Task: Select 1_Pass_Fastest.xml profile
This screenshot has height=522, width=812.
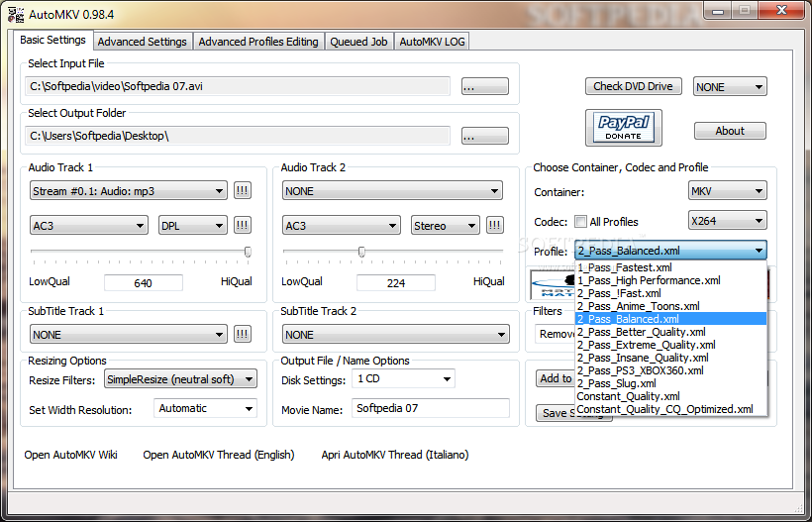Action: 670,267
